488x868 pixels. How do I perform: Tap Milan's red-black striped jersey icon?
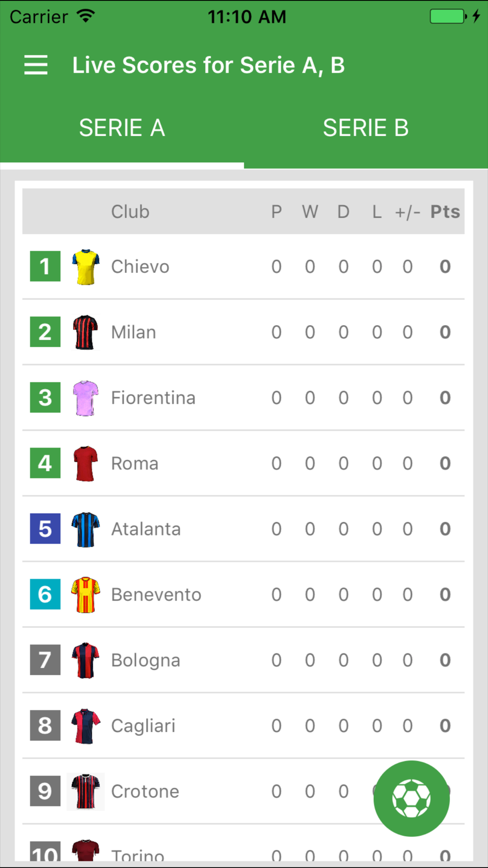pyautogui.click(x=86, y=332)
